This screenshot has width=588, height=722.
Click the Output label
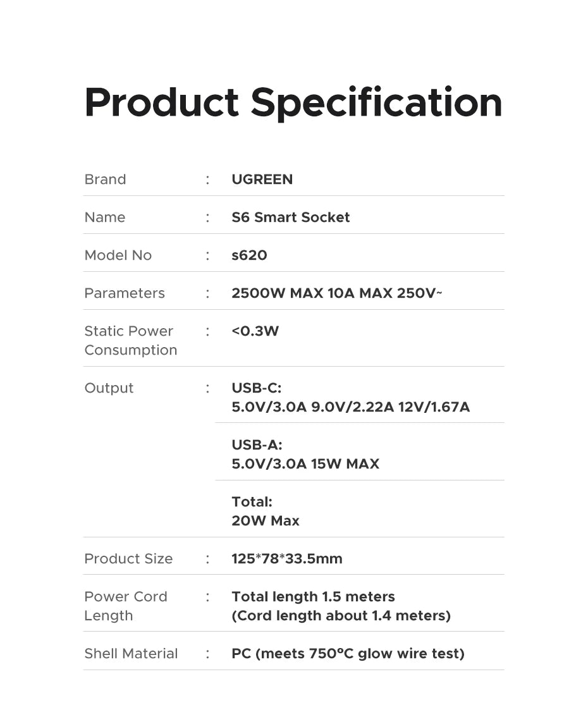click(109, 388)
